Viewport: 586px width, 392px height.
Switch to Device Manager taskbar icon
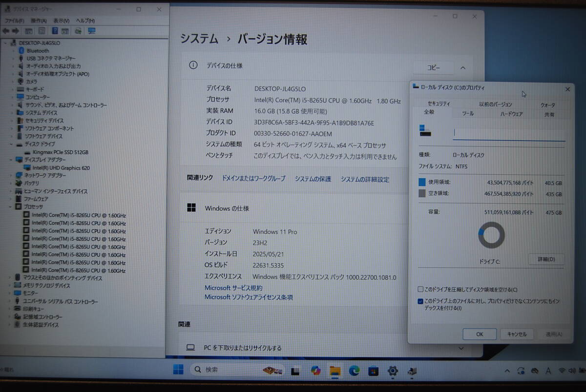pyautogui.click(x=412, y=371)
